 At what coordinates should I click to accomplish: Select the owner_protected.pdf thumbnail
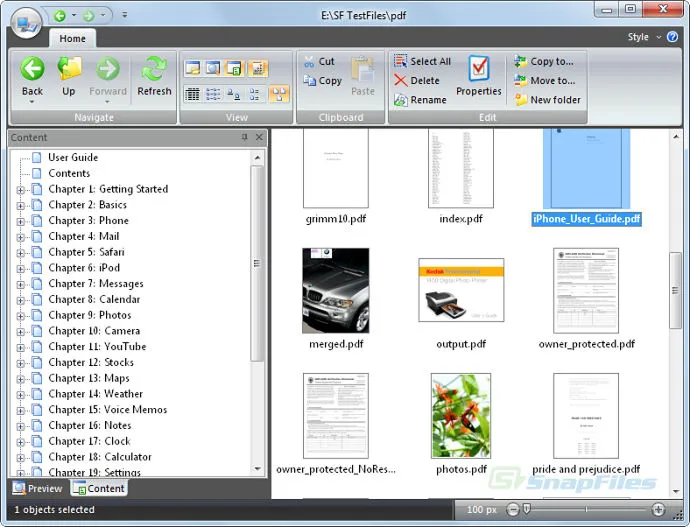point(586,290)
